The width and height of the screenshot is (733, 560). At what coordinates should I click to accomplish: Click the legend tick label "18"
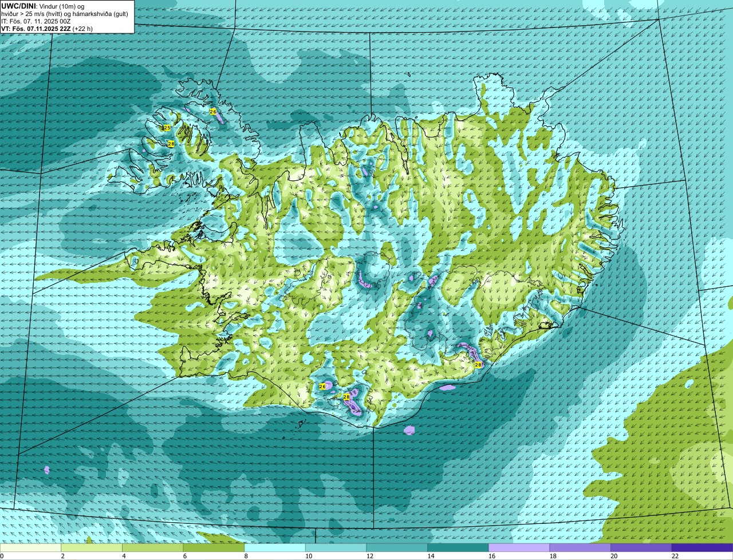click(x=553, y=556)
